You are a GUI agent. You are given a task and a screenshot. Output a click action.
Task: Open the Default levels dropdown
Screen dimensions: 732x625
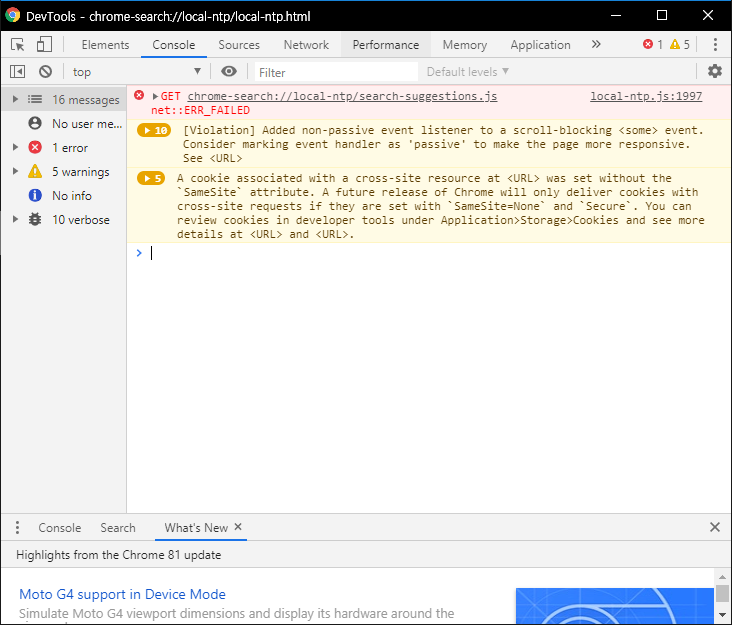467,72
